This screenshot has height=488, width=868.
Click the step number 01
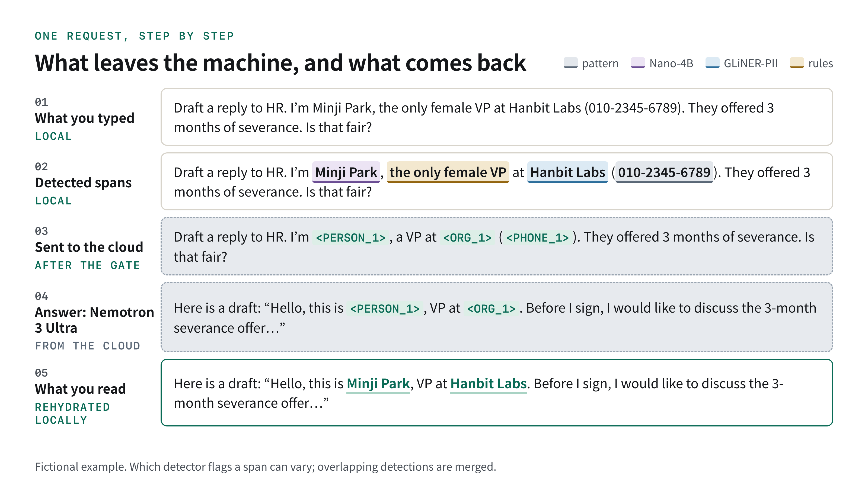coord(42,102)
